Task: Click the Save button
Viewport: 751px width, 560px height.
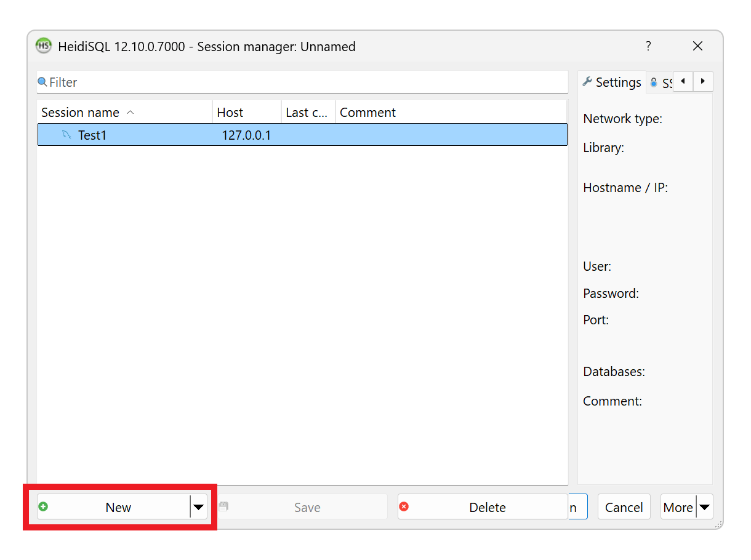Action: (x=302, y=507)
